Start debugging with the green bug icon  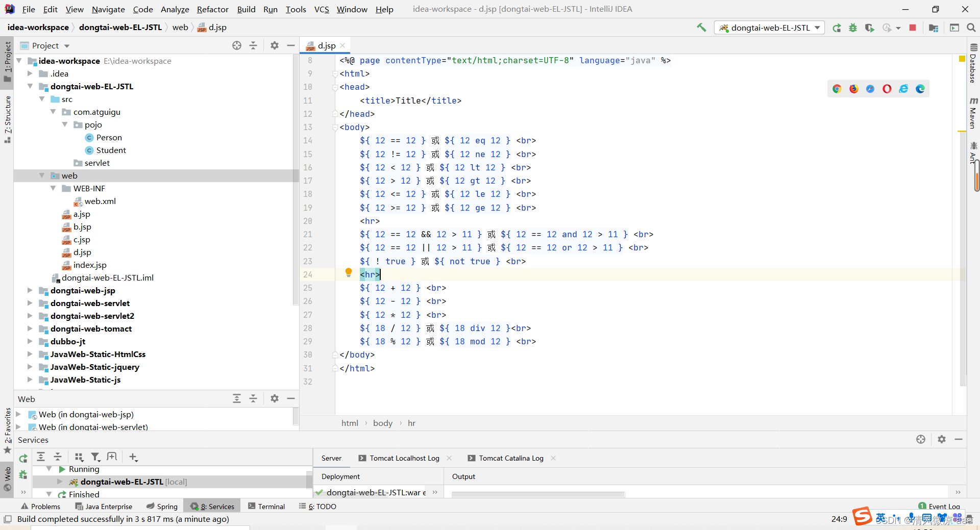pos(853,28)
